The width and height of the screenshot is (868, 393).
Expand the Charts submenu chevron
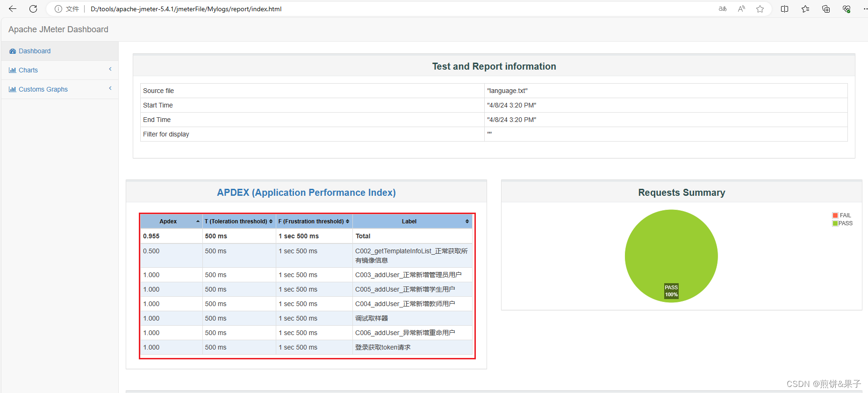click(x=110, y=69)
